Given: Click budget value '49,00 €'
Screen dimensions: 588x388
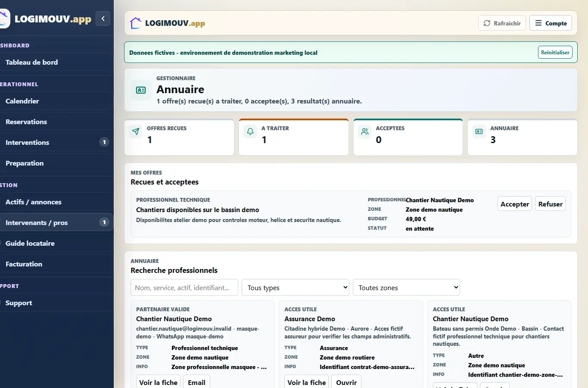Looking at the screenshot, I should click(416, 219).
